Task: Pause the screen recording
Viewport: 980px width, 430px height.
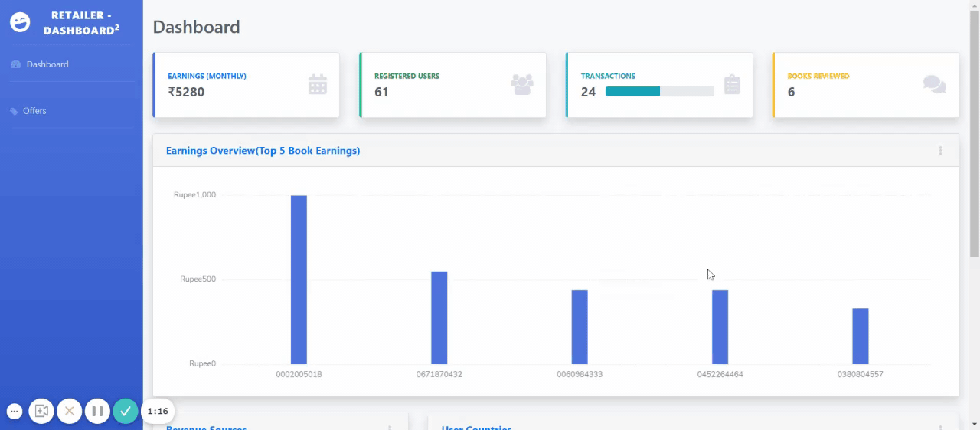Action: 97,411
